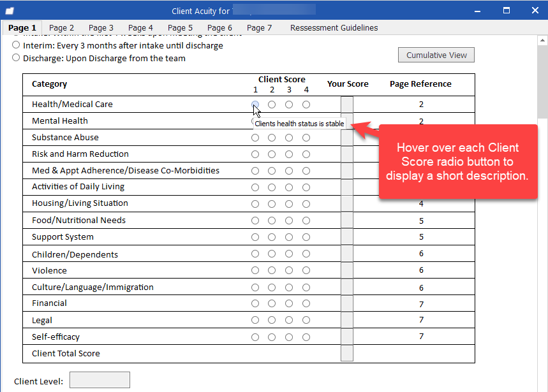Select score 2 for Food/Nutritional Needs

(272, 220)
